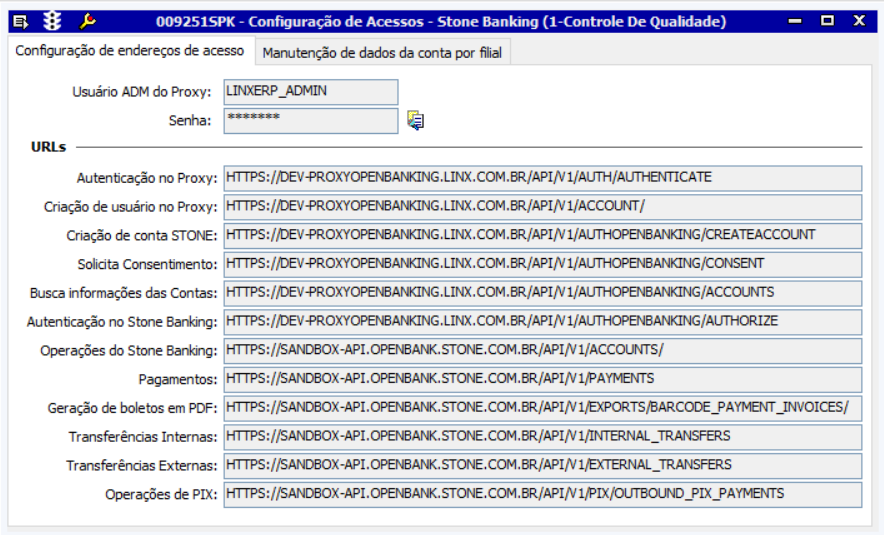The image size is (884, 535).
Task: Click the Criação de conta STONE URL field
Action: pos(542,235)
